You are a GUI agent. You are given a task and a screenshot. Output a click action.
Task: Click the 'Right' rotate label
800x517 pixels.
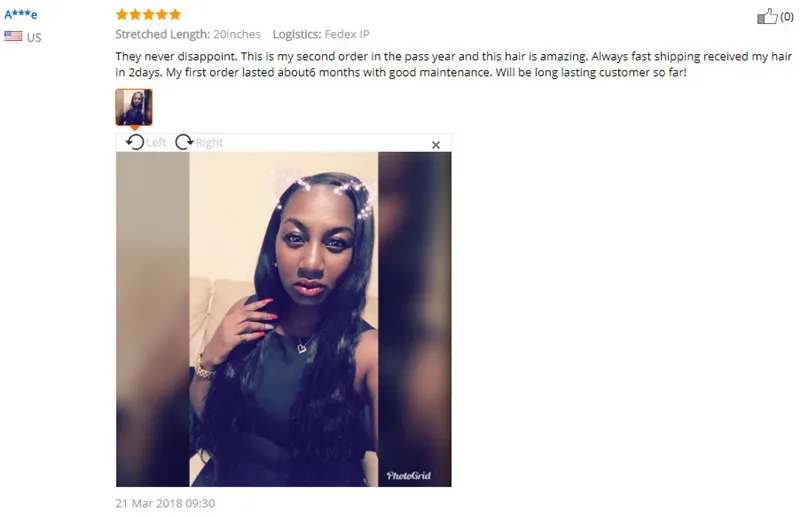pos(209,142)
